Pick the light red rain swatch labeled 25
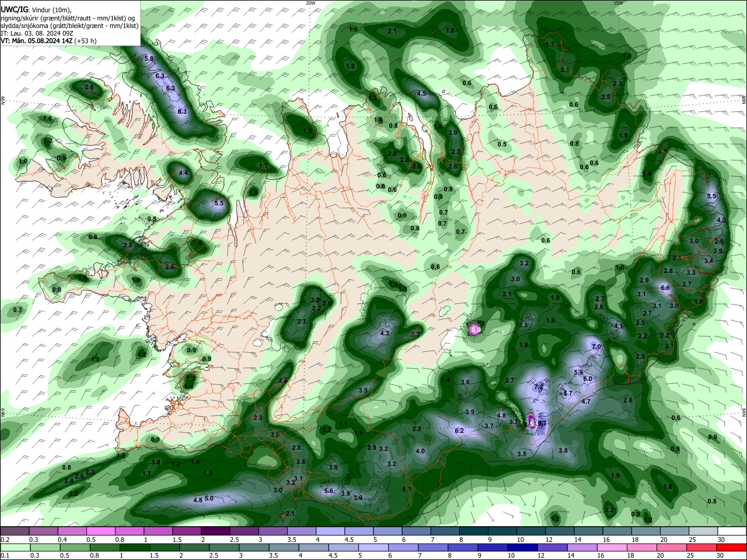Screen dimensions: 747x560 [x=702, y=547]
